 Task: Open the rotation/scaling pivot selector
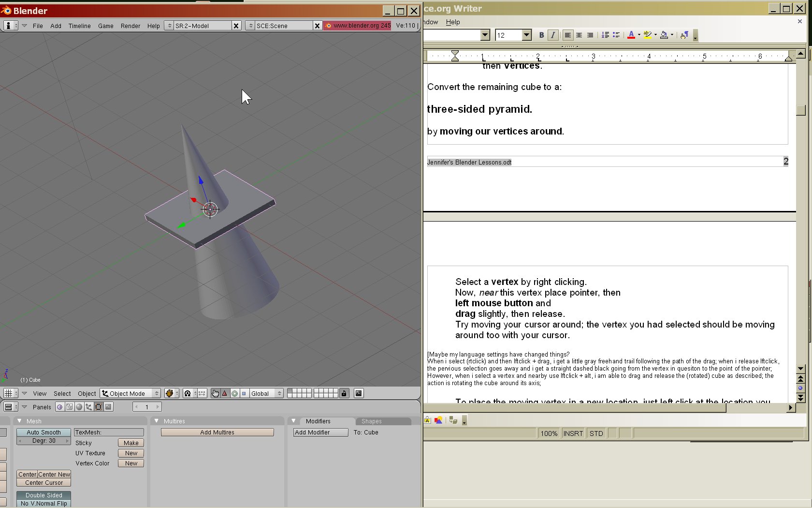190,393
